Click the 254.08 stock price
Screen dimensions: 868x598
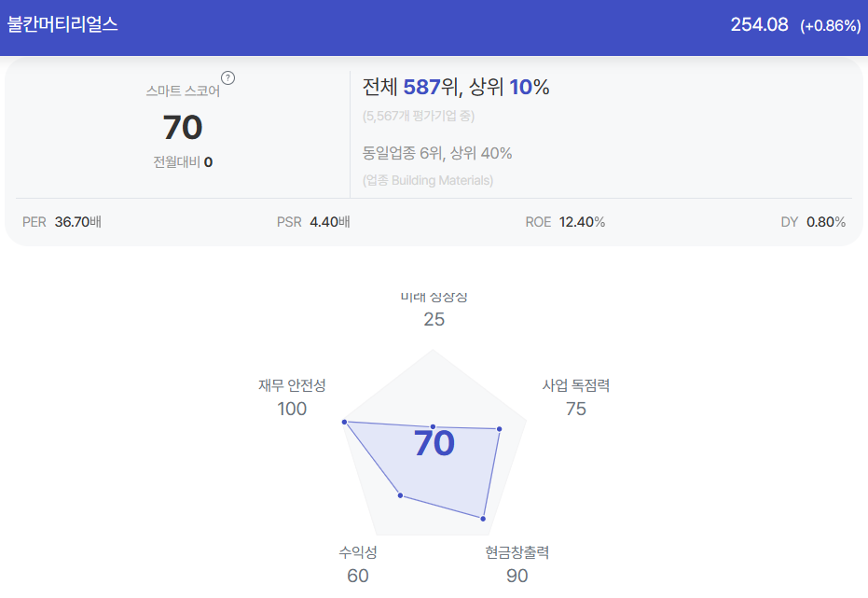coord(759,25)
